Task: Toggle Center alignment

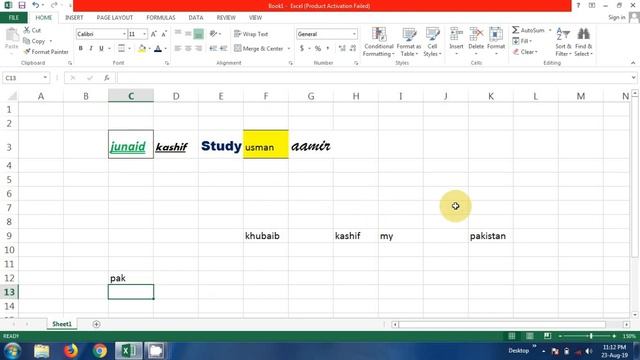Action: point(188,49)
